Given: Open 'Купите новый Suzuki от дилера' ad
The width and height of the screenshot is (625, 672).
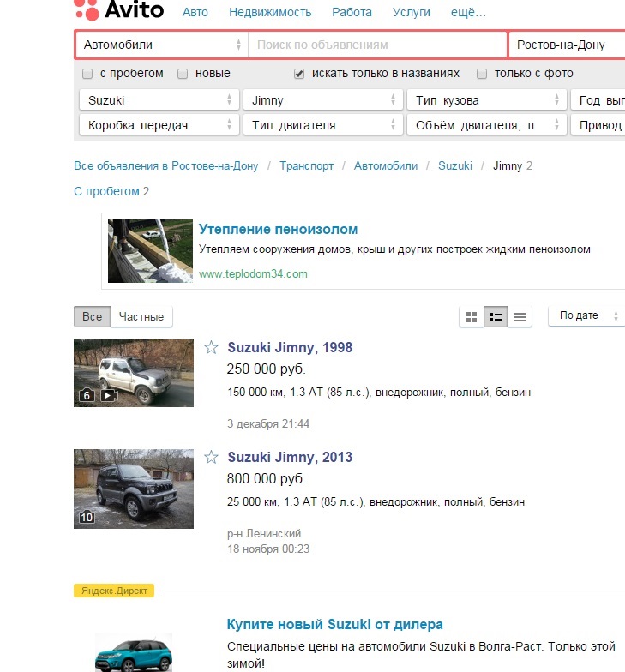Looking at the screenshot, I should point(334,624).
